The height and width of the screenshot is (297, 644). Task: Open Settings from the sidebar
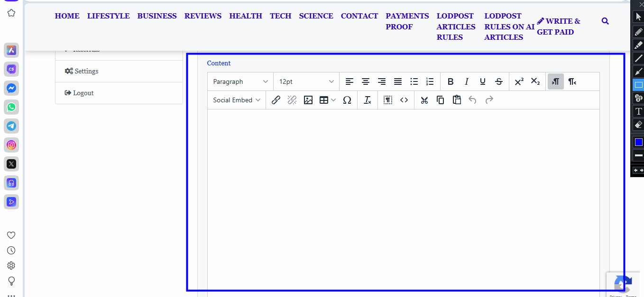(86, 71)
